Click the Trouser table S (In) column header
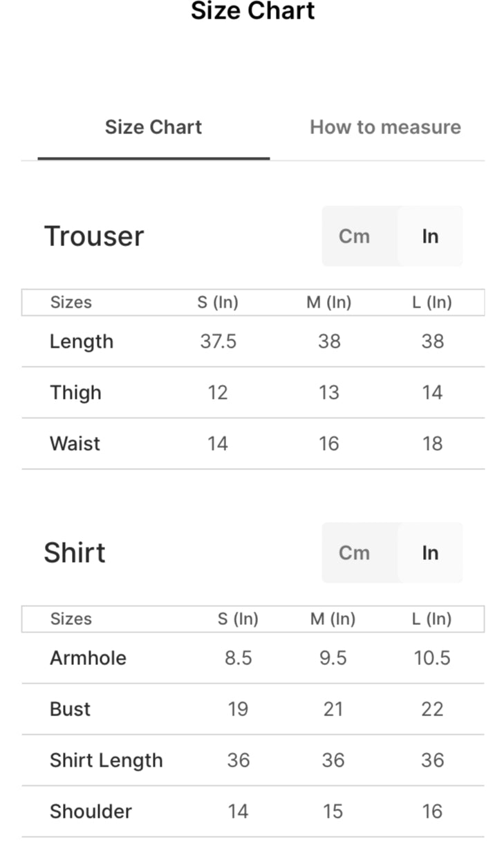 point(218,302)
